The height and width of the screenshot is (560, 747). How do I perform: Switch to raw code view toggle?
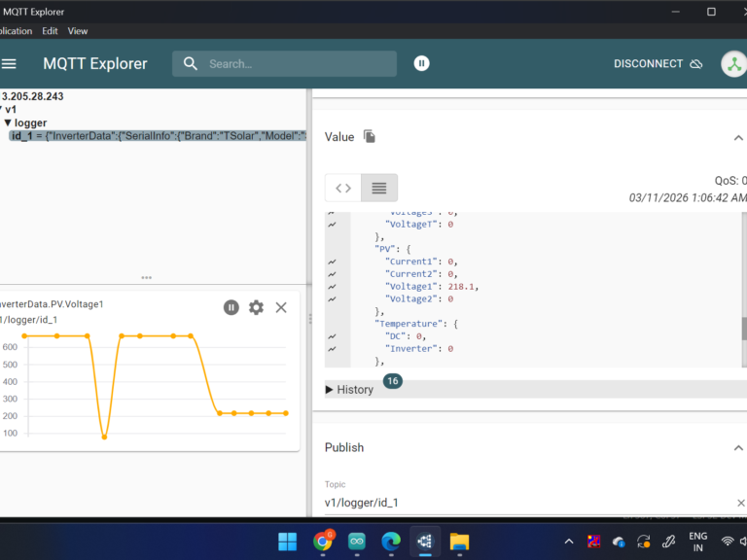(343, 188)
